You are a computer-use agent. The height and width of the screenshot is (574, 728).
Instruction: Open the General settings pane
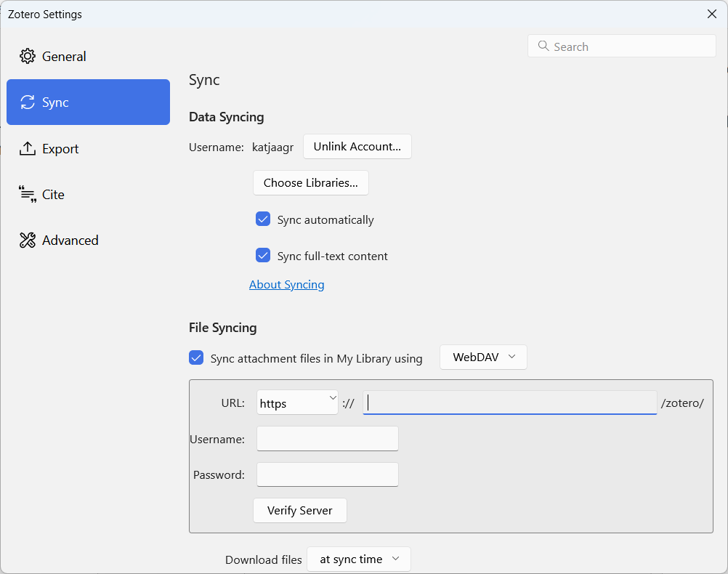(88, 57)
